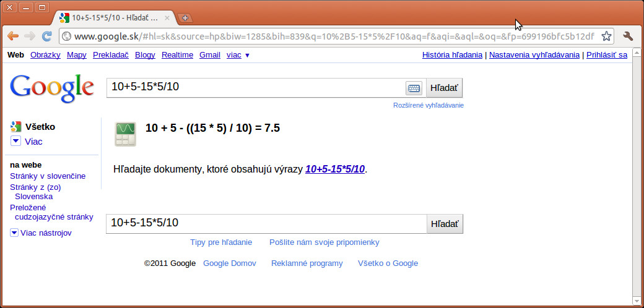Click the calculator result icon
The width and height of the screenshot is (644, 308).
coord(125,134)
